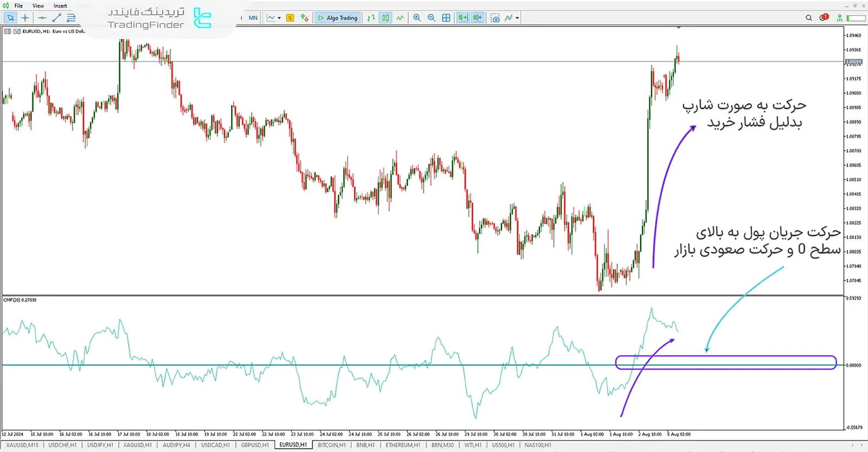868x452 pixels.
Task: Expand the chart type dropdown arrow
Action: tap(279, 18)
